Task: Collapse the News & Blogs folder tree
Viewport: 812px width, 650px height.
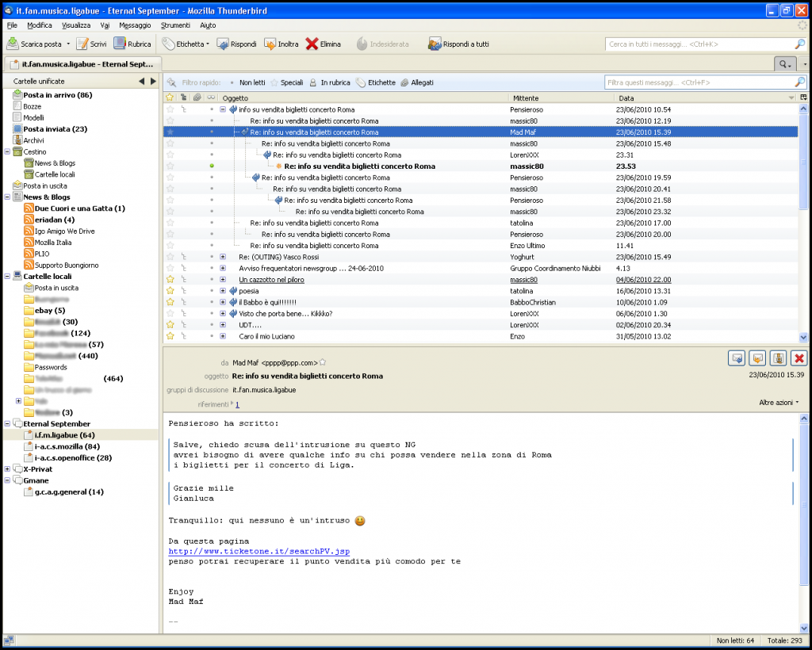Action: 7,197
